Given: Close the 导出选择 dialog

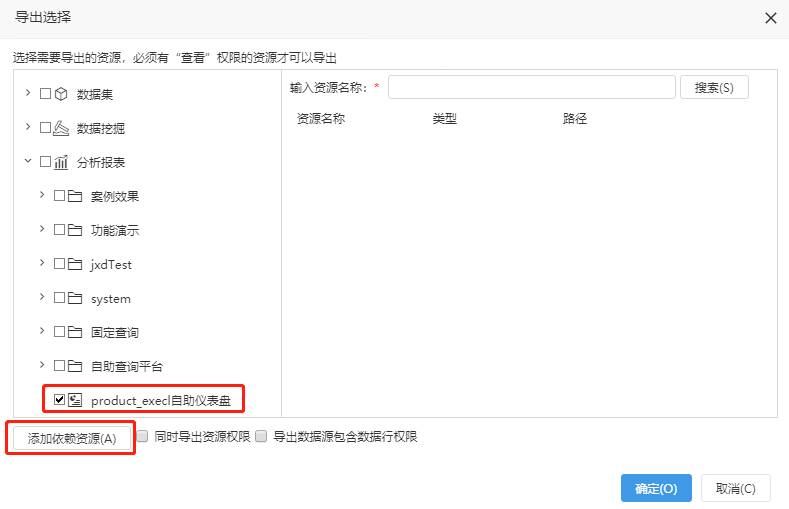Looking at the screenshot, I should (x=770, y=19).
